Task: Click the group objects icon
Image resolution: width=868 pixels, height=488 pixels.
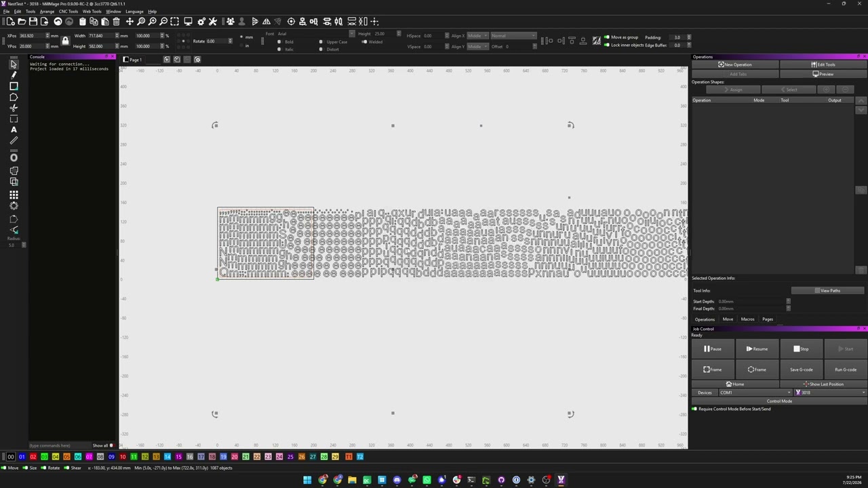Action: click(230, 22)
